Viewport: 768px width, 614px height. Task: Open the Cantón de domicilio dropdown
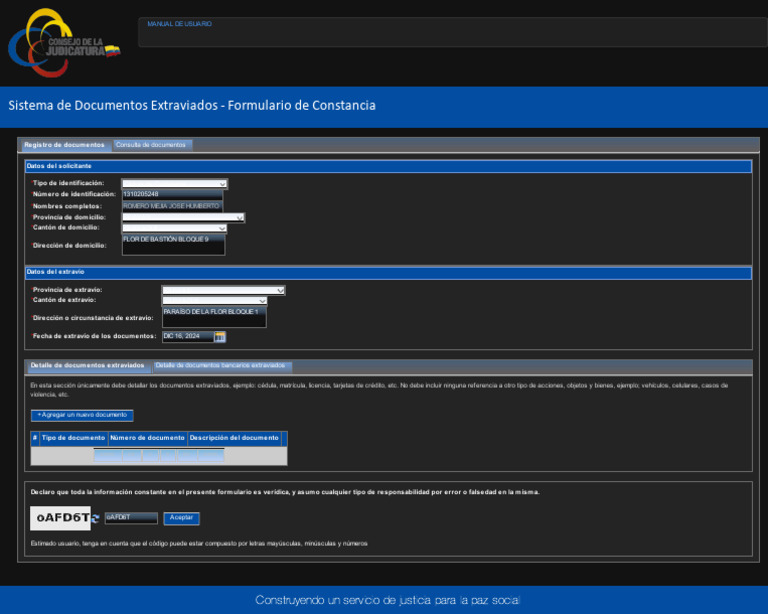(174, 228)
